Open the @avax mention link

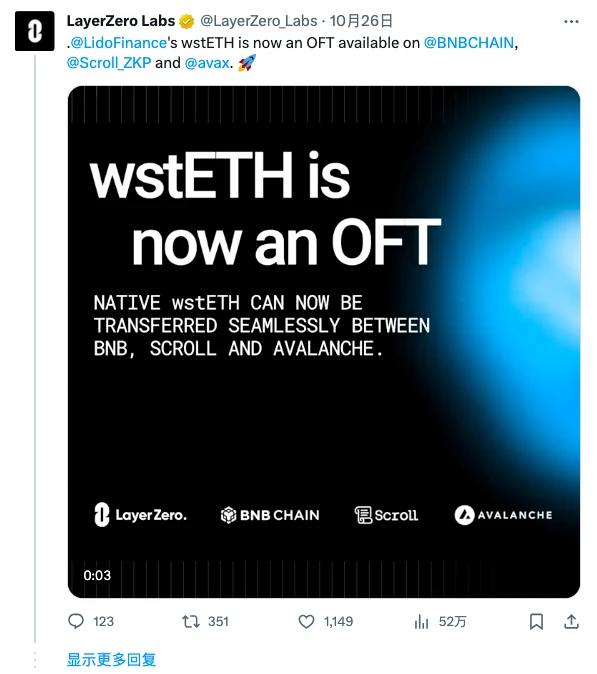point(207,63)
